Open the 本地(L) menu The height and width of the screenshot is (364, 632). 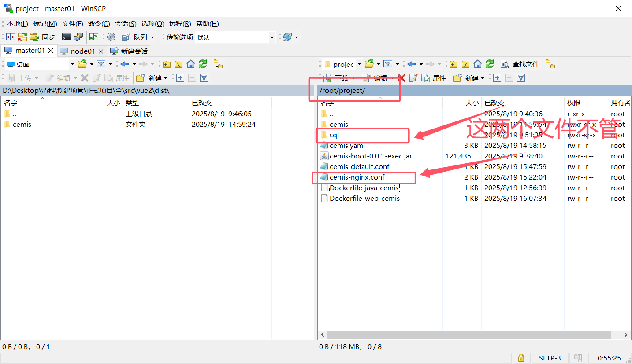(x=17, y=24)
